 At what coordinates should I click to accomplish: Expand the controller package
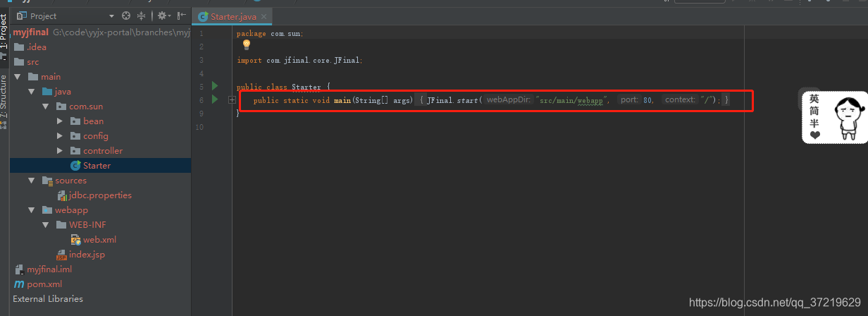click(60, 150)
